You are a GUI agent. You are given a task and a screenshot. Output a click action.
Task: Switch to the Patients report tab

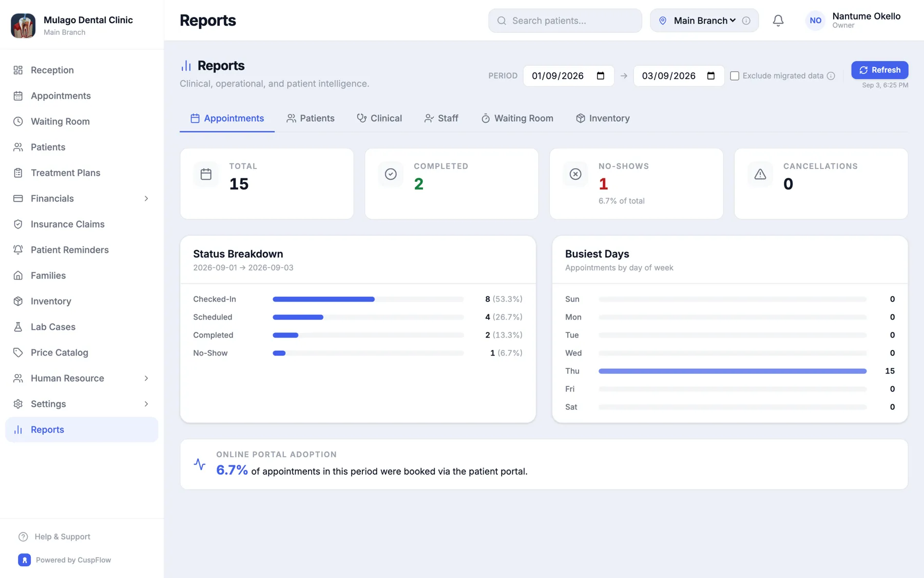311,118
